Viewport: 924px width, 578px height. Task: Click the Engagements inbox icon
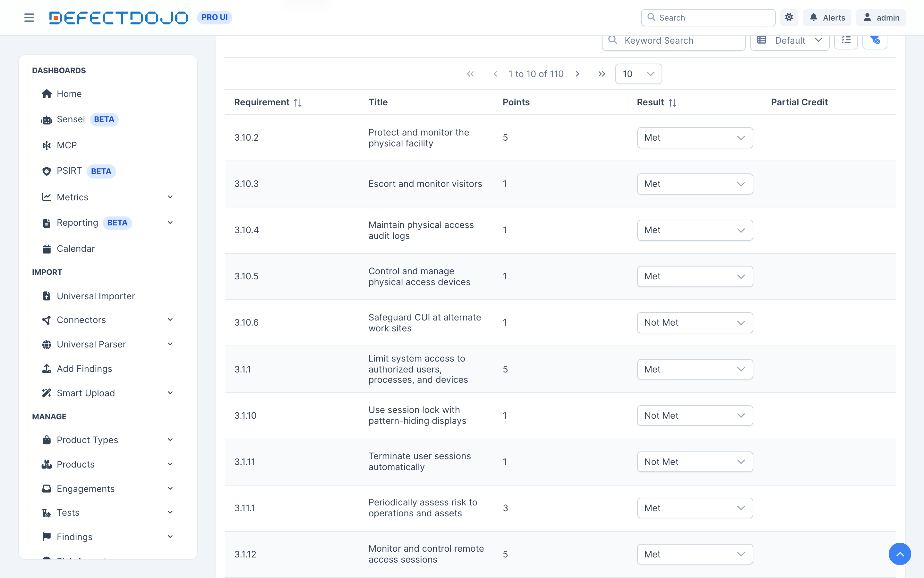pos(47,488)
